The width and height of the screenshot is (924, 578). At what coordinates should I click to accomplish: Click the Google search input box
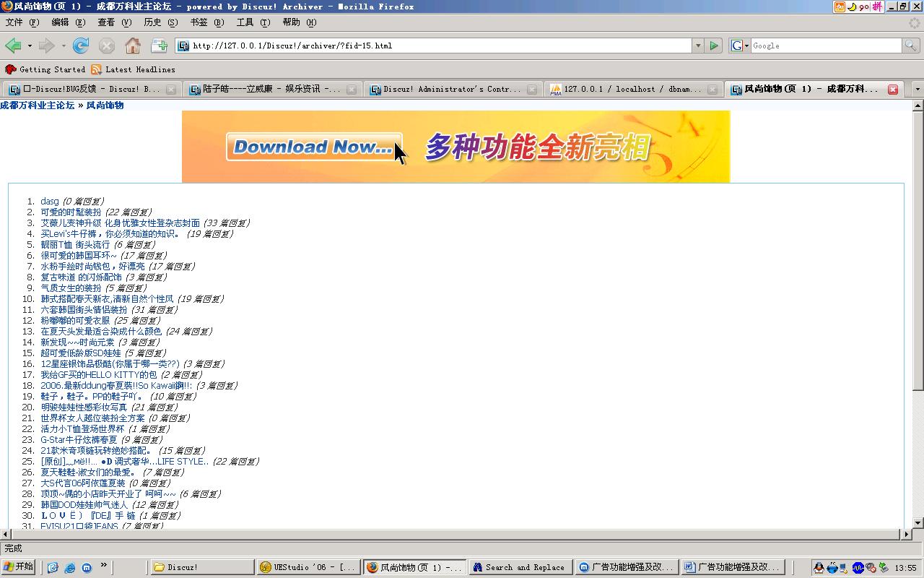827,46
